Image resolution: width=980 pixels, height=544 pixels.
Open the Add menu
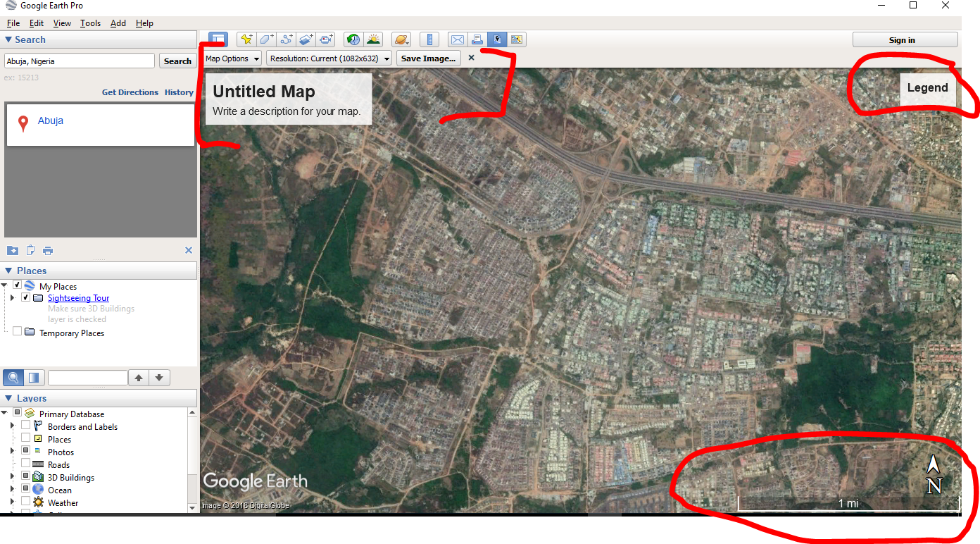tap(118, 23)
